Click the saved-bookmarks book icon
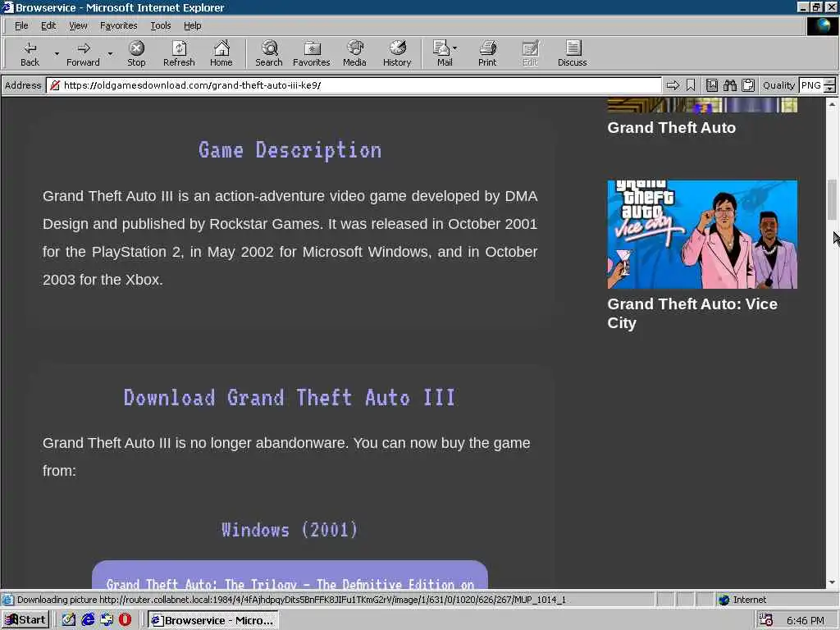This screenshot has width=840, height=630. 711,85
